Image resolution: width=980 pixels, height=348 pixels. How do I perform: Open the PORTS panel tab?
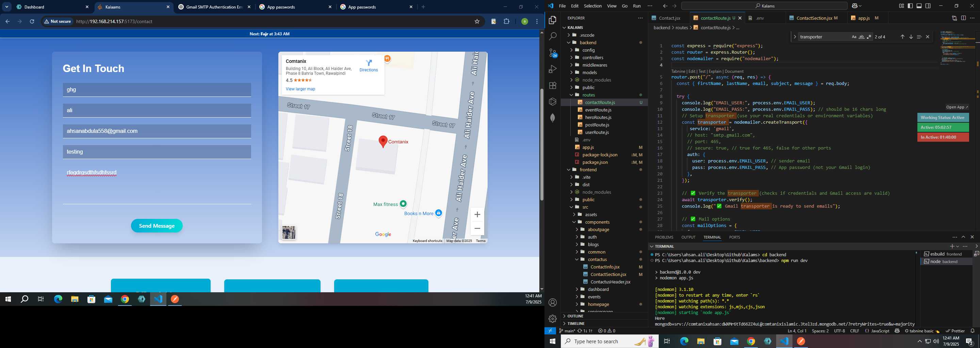(x=734, y=237)
